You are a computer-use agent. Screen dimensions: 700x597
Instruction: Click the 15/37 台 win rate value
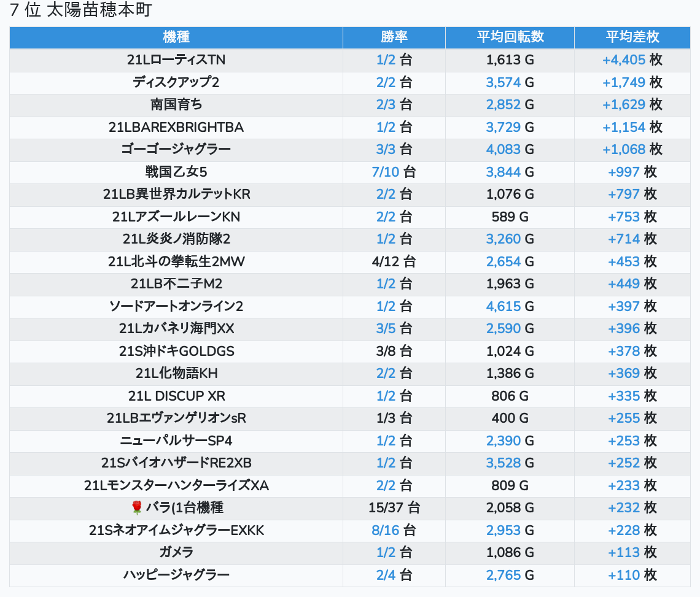(x=394, y=508)
